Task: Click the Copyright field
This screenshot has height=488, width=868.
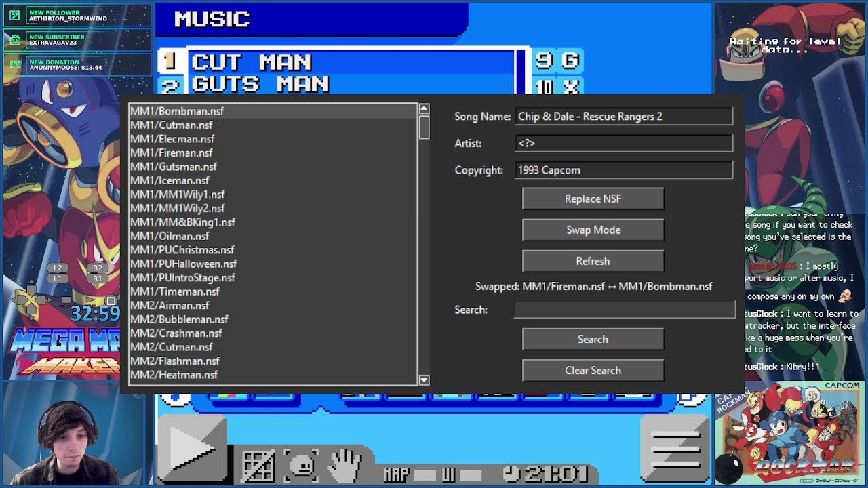Action: 624,170
